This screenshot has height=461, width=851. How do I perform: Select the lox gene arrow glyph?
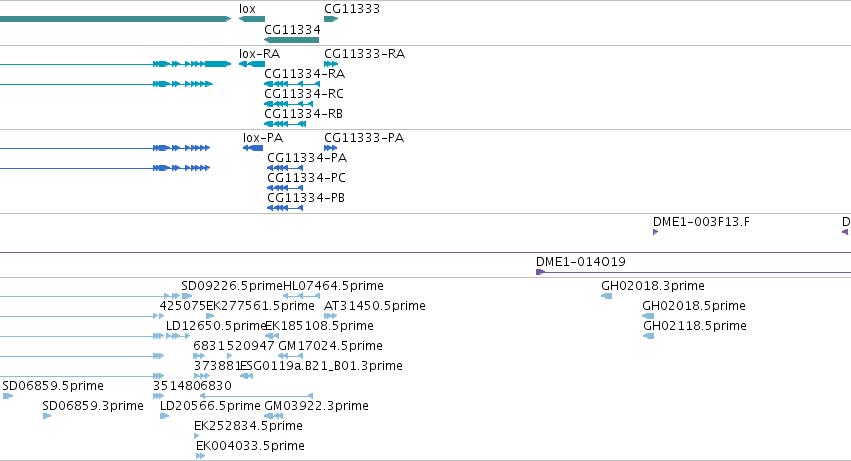click(x=252, y=19)
